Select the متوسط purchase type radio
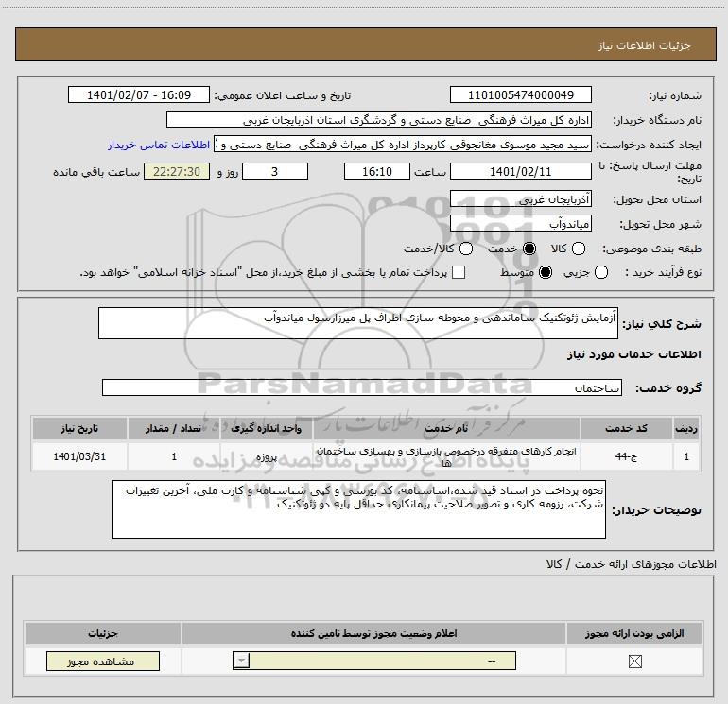The height and width of the screenshot is (704, 728). pyautogui.click(x=546, y=272)
